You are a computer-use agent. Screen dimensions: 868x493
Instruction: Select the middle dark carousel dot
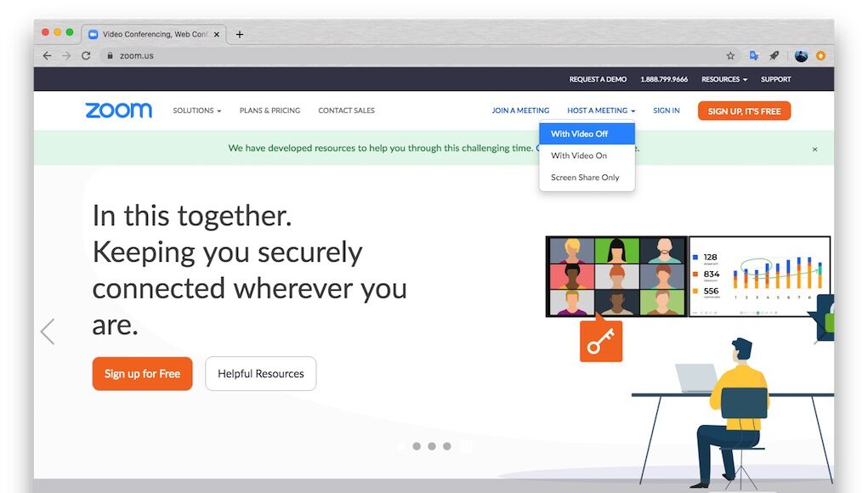click(x=432, y=446)
